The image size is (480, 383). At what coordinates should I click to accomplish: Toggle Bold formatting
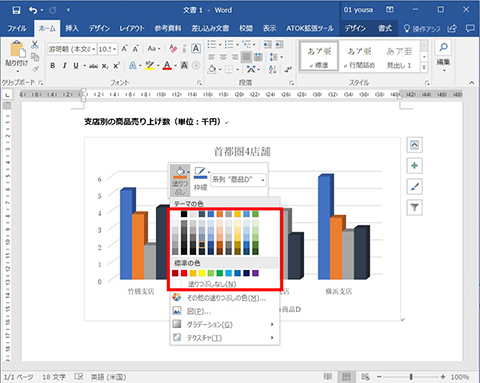pyautogui.click(x=53, y=66)
